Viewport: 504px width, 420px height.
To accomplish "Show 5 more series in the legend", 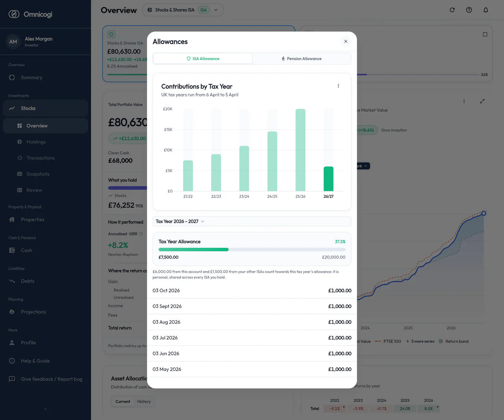I will coord(420,341).
